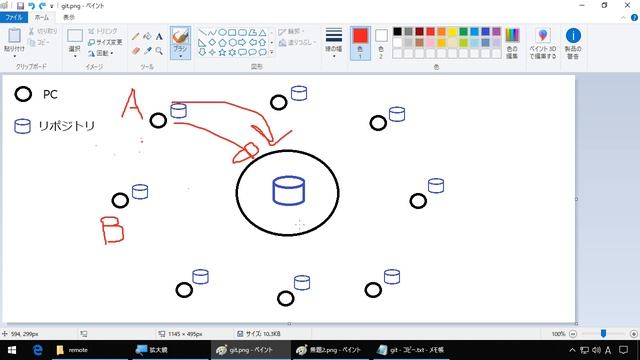Open the remote folder taskbar item
Image resolution: width=640 pixels, height=360 pixels.
pyautogui.click(x=90, y=350)
